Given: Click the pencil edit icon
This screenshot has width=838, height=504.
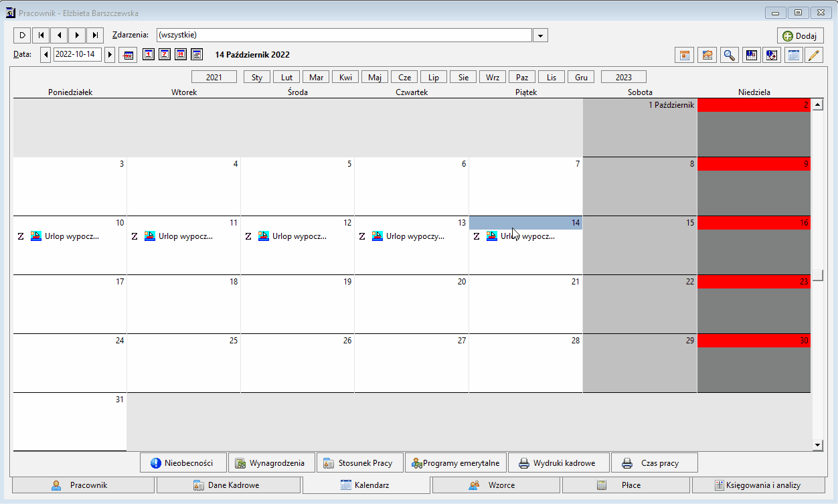Looking at the screenshot, I should 813,55.
